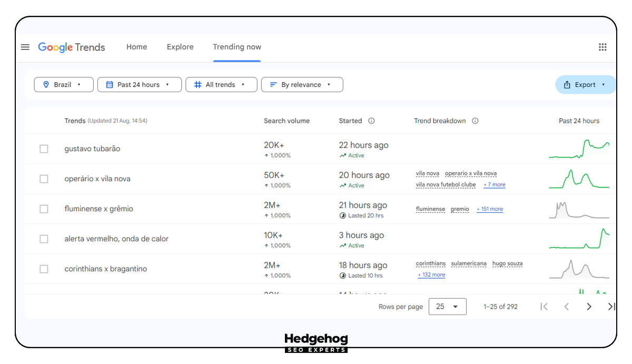632x364 pixels.
Task: Go to the first page of results
Action: 544,307
